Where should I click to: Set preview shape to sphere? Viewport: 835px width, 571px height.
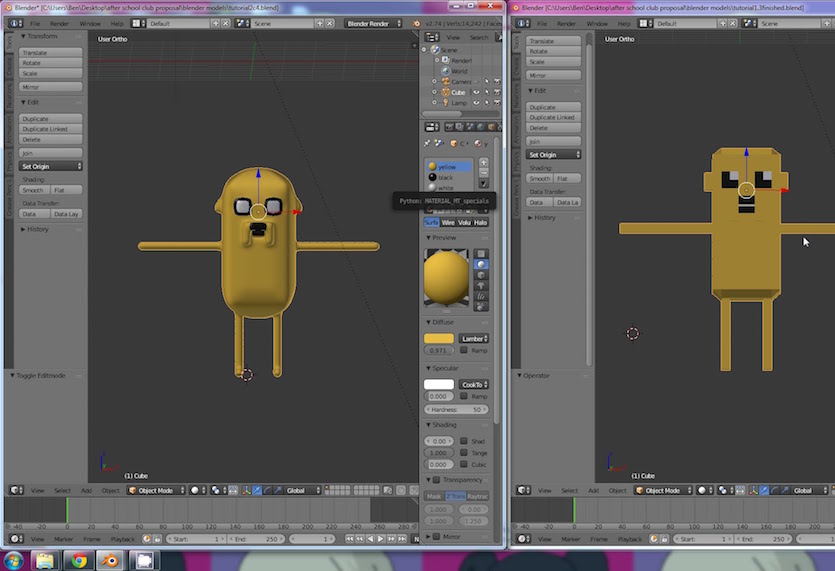(481, 265)
